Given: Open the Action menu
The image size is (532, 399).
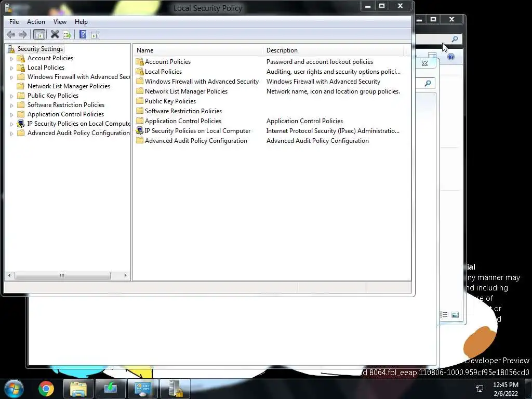Looking at the screenshot, I should tap(36, 22).
